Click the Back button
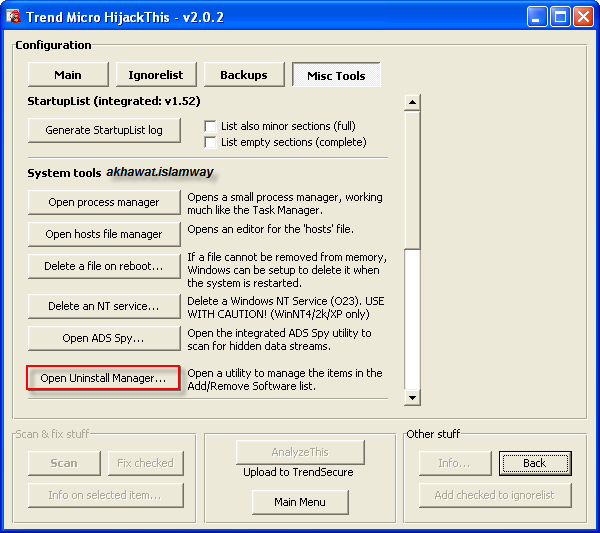Screen dimensions: 600x533 535,463
